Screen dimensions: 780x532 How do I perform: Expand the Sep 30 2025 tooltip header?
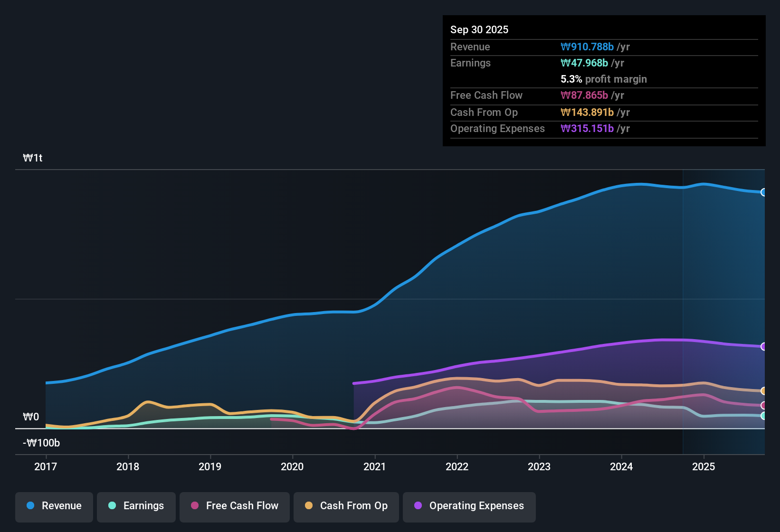click(x=479, y=29)
